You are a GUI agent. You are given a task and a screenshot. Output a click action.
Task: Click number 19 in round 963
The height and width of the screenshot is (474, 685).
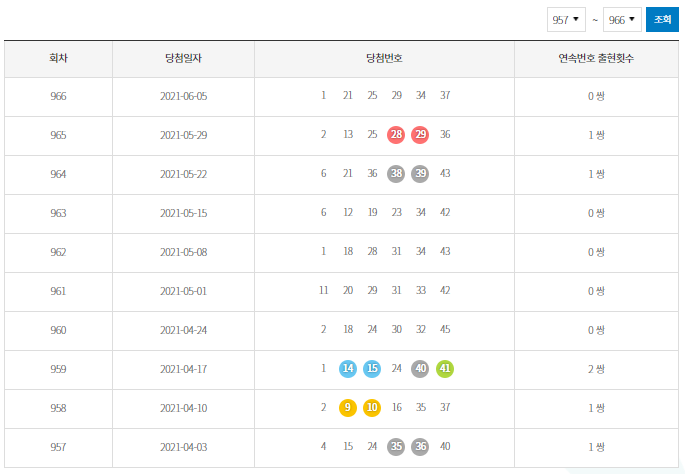point(372,212)
